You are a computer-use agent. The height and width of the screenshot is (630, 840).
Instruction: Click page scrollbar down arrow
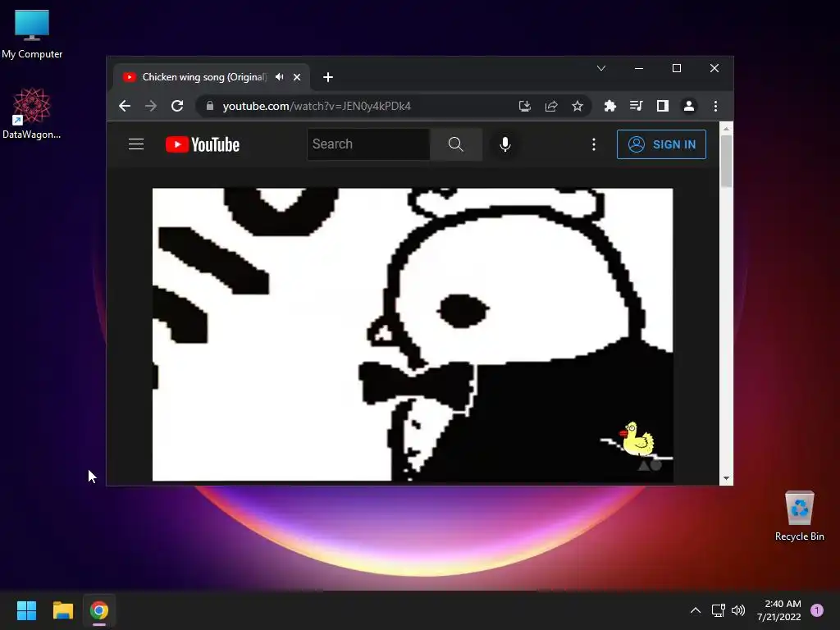pyautogui.click(x=727, y=478)
